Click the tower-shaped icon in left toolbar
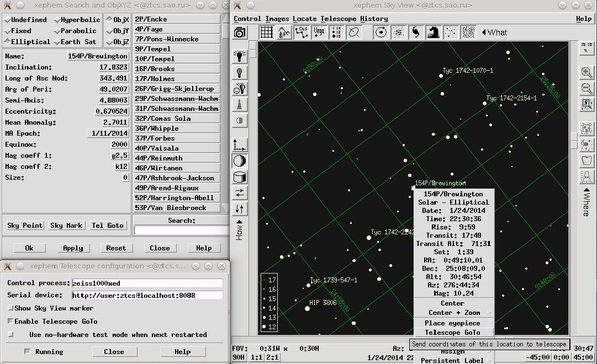Viewport: 597px width, 364px height. [240, 104]
